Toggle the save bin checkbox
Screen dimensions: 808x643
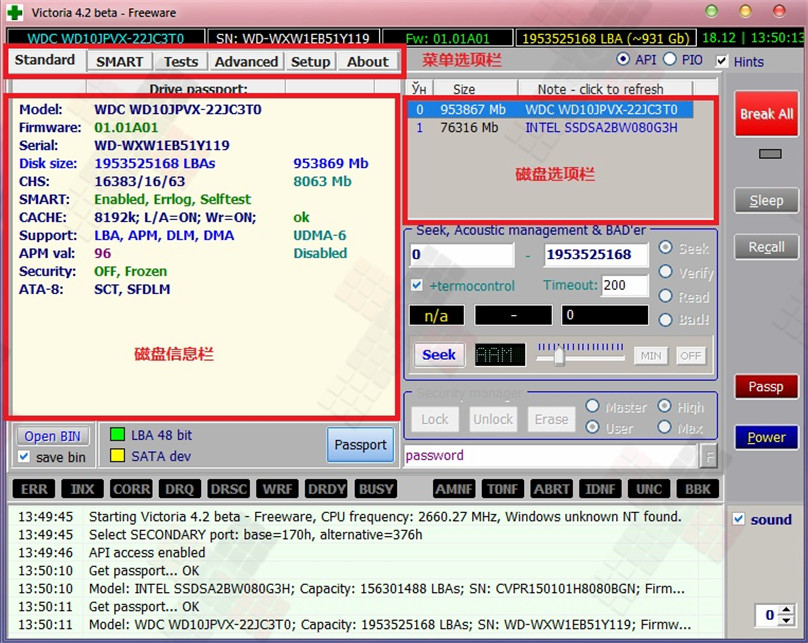24,456
